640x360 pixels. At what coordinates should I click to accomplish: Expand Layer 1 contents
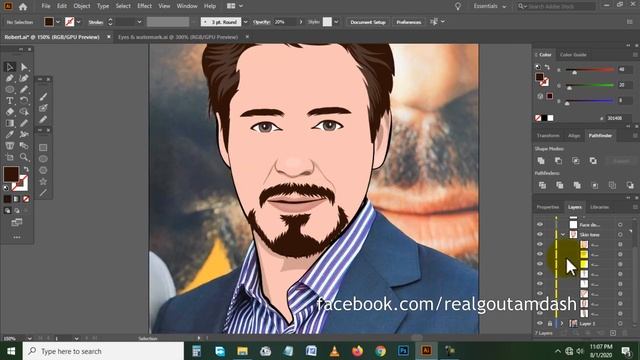coord(562,323)
